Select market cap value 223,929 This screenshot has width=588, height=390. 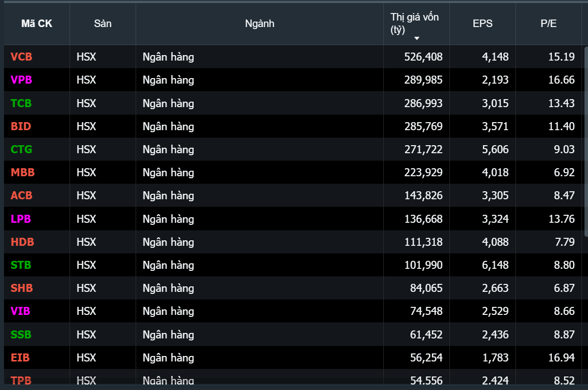coord(423,173)
